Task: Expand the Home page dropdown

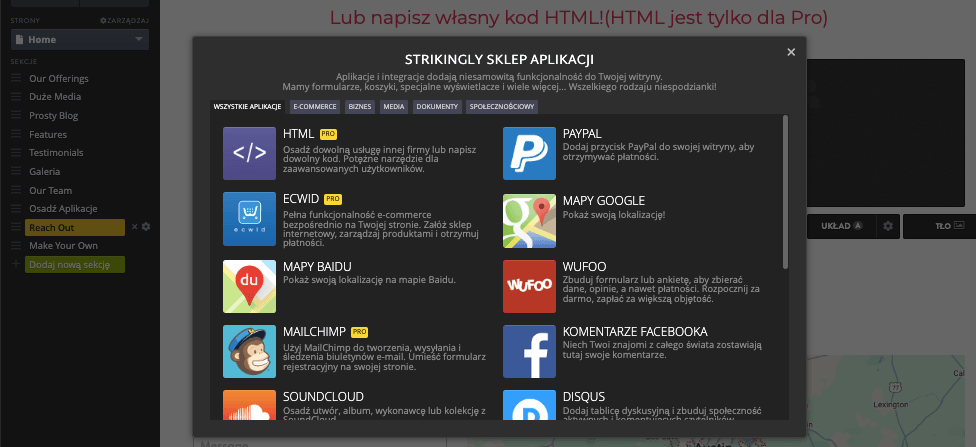Action: pos(80,40)
